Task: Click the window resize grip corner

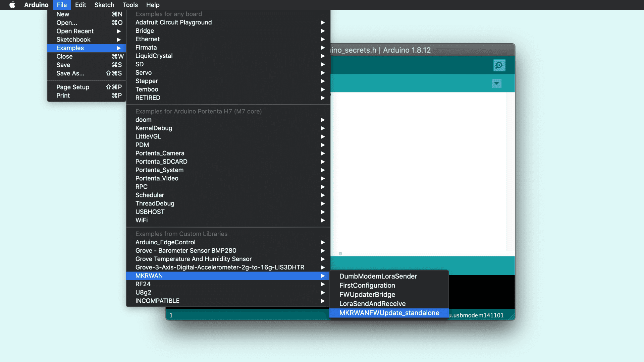Action: 511,316
